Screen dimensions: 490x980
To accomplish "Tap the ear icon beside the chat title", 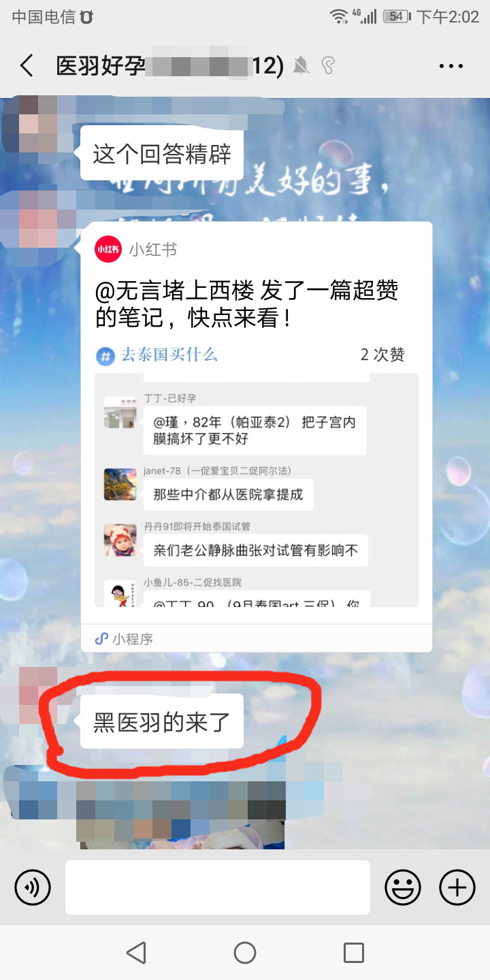I will point(329,66).
